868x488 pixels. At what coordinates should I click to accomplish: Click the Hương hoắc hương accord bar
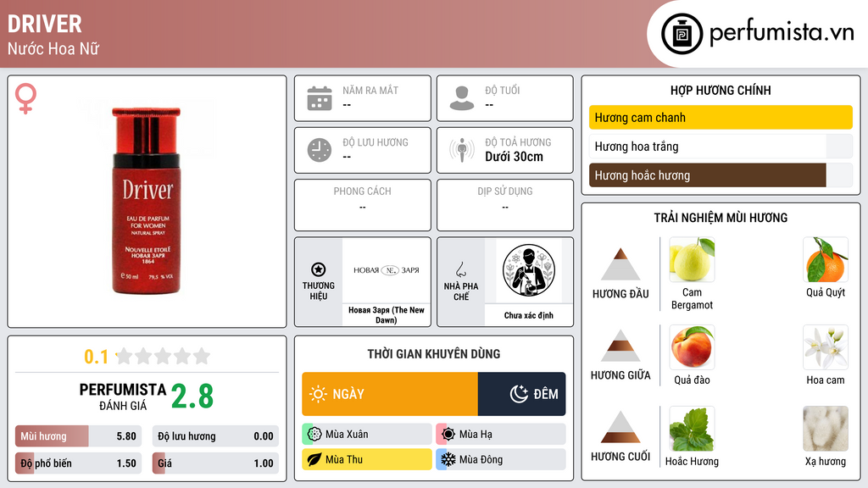pyautogui.click(x=721, y=175)
